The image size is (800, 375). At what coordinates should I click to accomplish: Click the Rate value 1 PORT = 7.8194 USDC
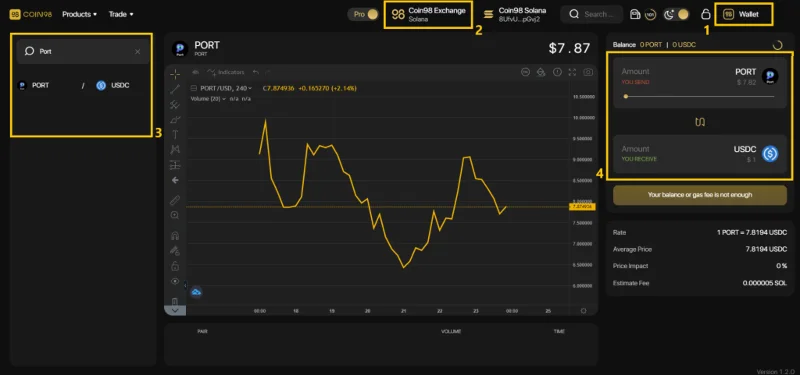pyautogui.click(x=752, y=233)
